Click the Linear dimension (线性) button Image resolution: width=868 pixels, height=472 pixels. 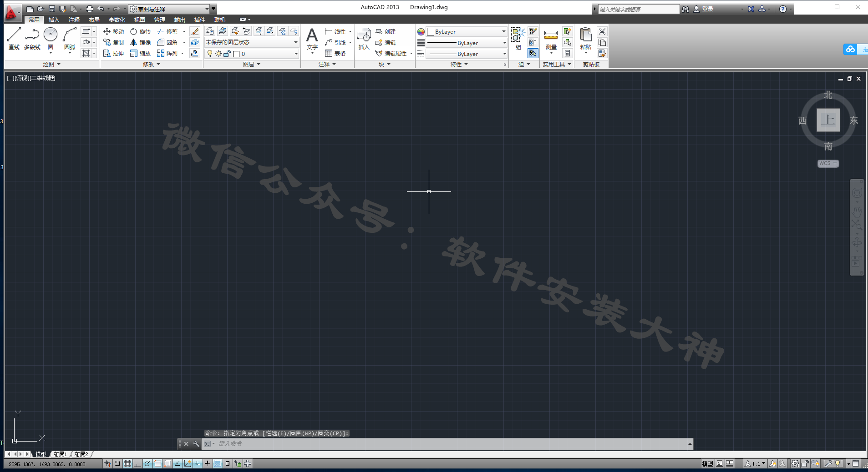coord(335,31)
